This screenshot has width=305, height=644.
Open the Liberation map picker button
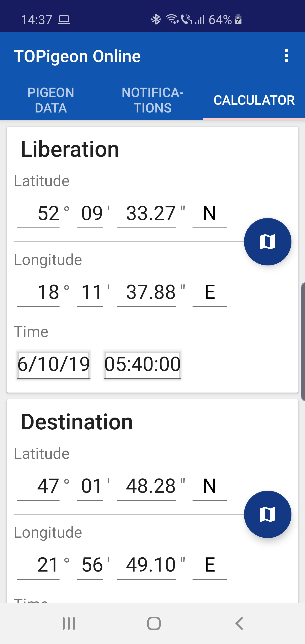click(268, 241)
